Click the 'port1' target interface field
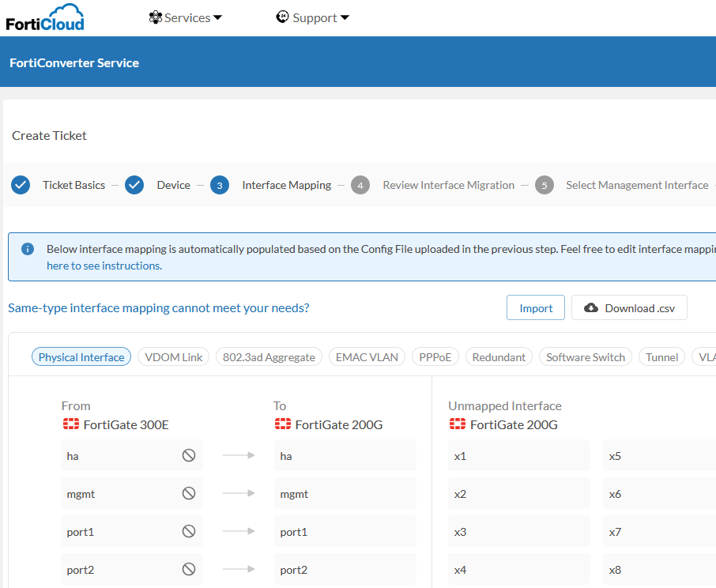The width and height of the screenshot is (716, 588). coord(345,531)
